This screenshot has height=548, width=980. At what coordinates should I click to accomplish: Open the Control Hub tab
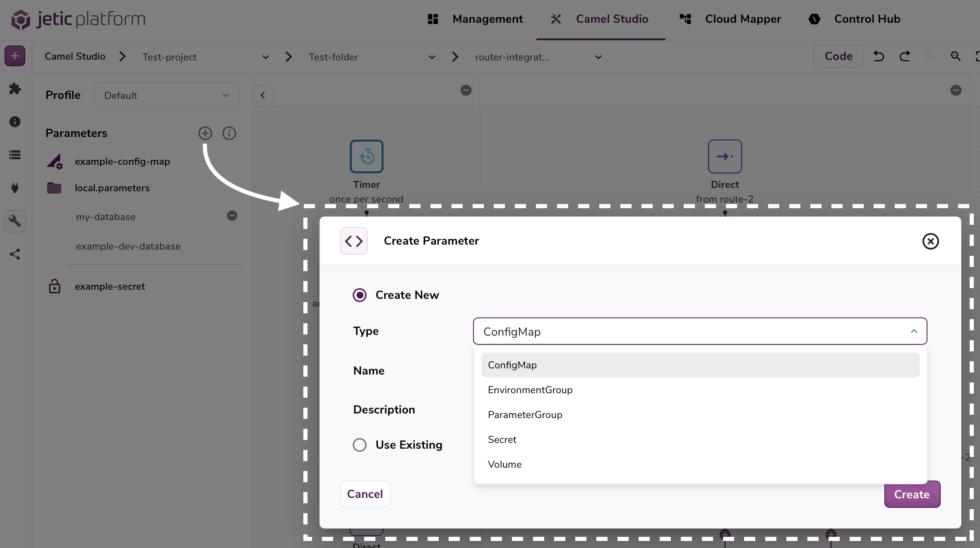854,19
